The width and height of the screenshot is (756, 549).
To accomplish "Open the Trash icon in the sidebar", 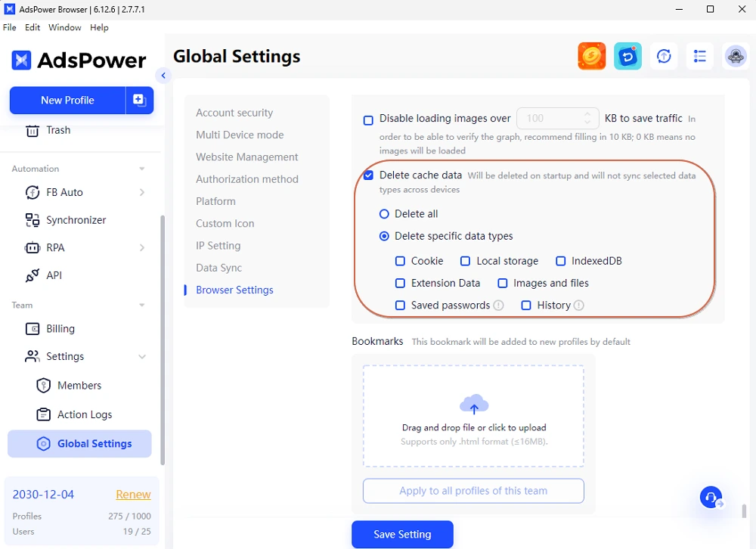I will tap(33, 130).
